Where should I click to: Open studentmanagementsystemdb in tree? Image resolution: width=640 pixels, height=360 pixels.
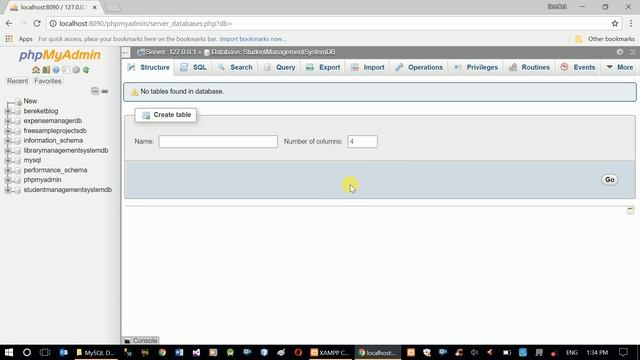(68, 190)
